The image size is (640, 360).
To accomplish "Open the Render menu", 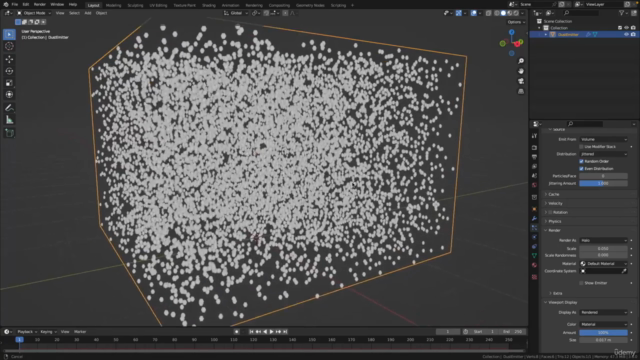I will [40, 4].
